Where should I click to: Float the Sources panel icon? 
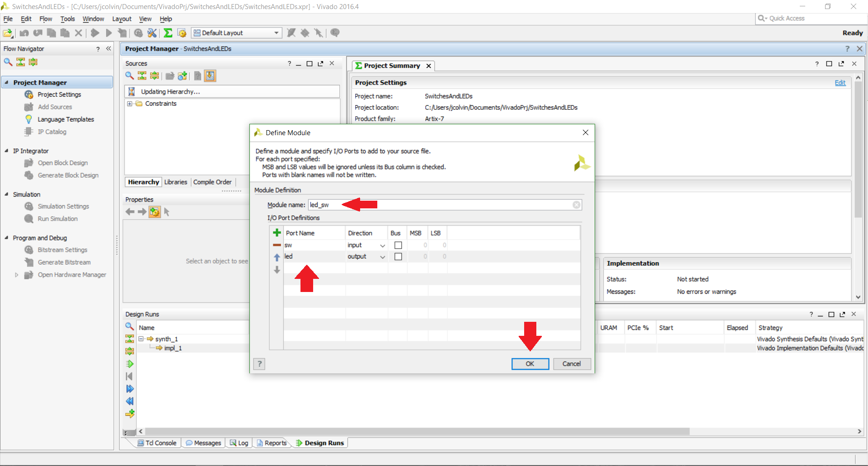321,64
